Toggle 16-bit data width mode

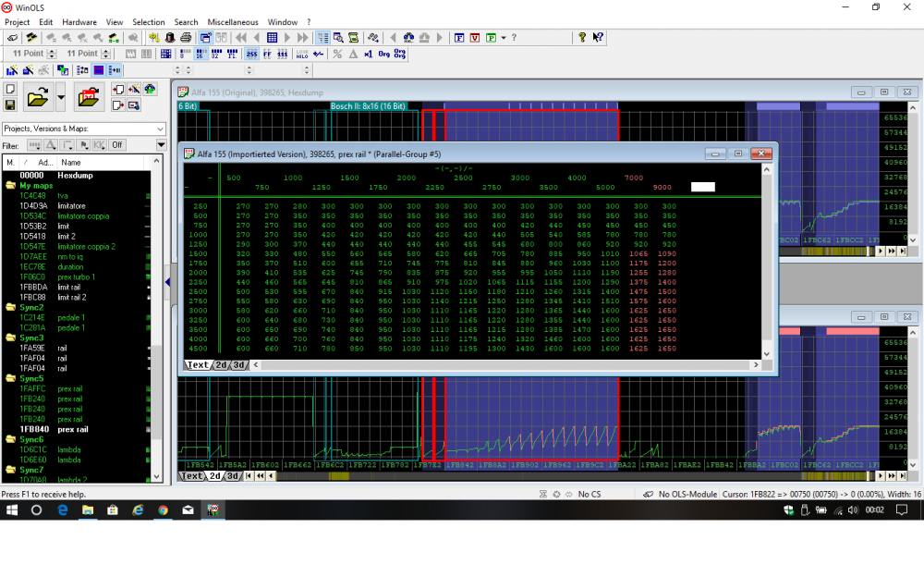tap(201, 54)
